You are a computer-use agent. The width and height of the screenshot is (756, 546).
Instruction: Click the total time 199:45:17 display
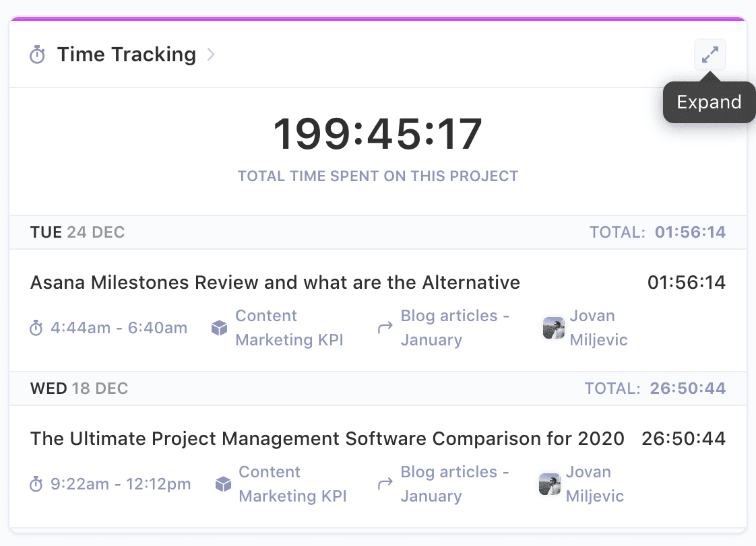click(x=377, y=133)
